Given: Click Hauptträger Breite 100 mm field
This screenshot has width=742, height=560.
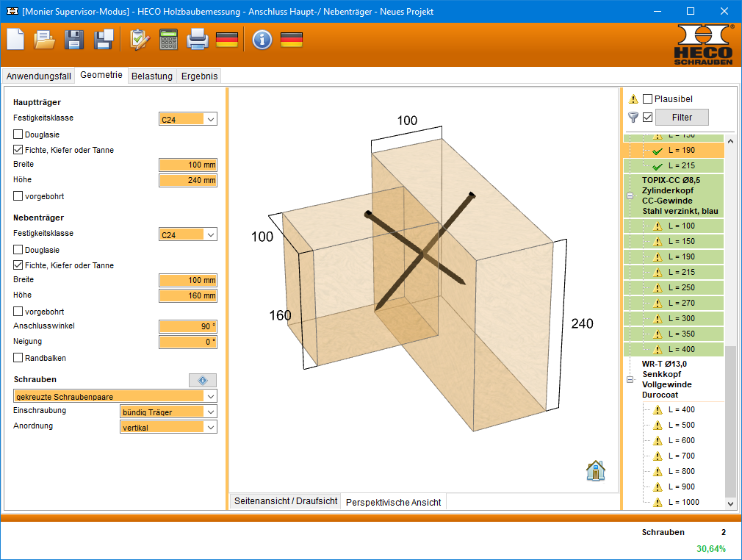Looking at the screenshot, I should coord(188,165).
